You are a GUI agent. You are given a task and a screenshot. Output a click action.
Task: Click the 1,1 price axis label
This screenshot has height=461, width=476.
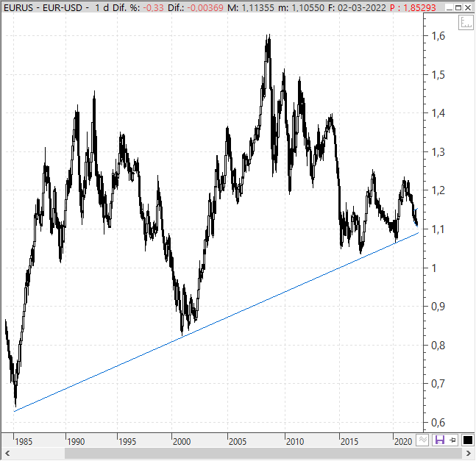click(x=438, y=229)
